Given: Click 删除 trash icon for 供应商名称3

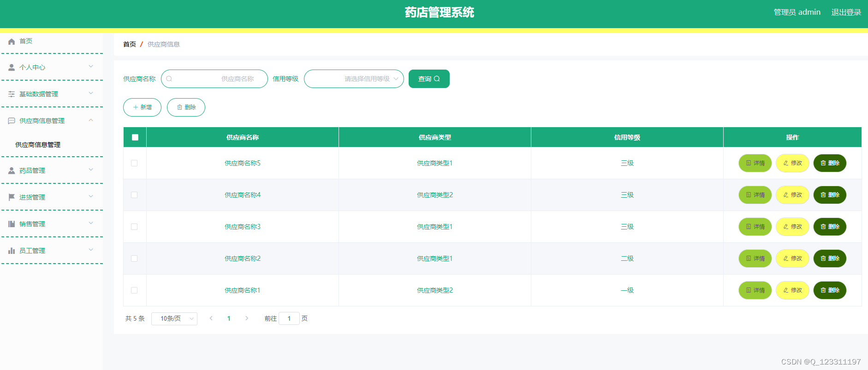Looking at the screenshot, I should [x=823, y=227].
